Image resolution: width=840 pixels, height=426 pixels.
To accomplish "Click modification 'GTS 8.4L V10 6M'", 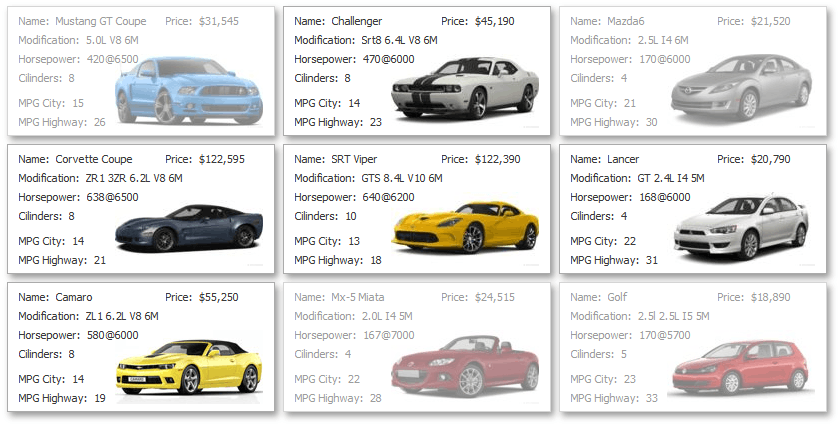I will tap(402, 178).
